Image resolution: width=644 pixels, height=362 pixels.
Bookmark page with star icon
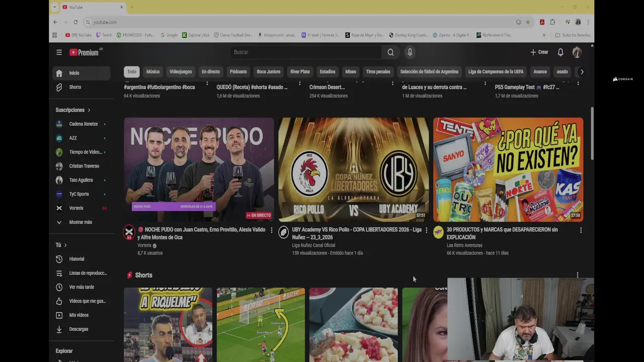click(528, 22)
